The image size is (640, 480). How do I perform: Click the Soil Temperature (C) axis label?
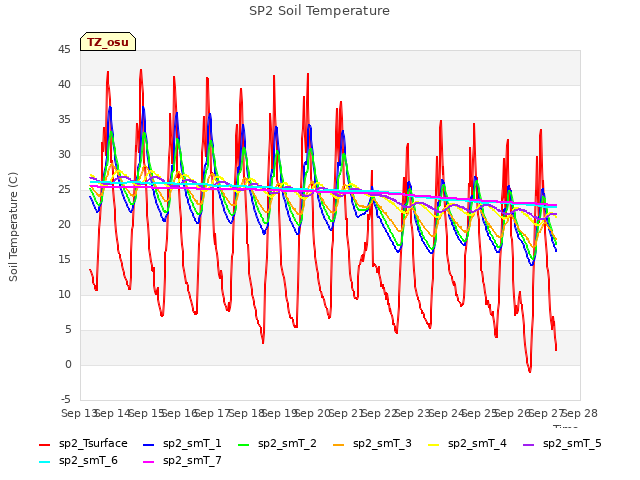13,227
